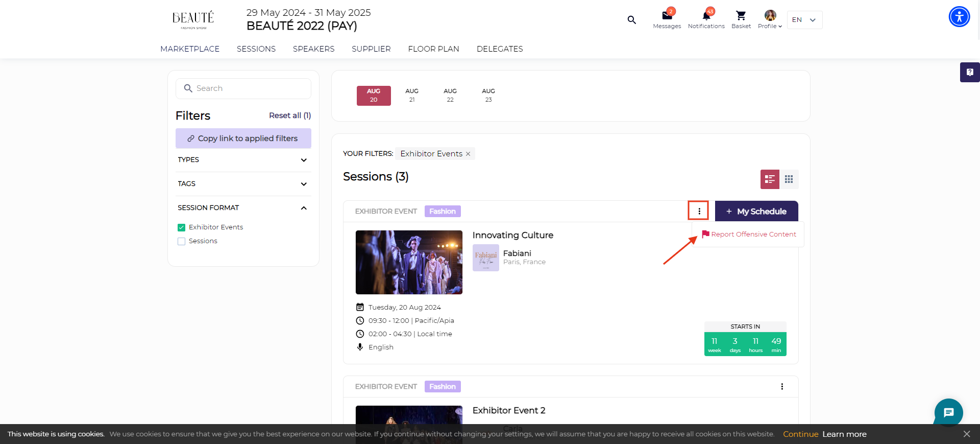This screenshot has height=444, width=980.
Task: Open the EN language dropdown
Action: (804, 20)
